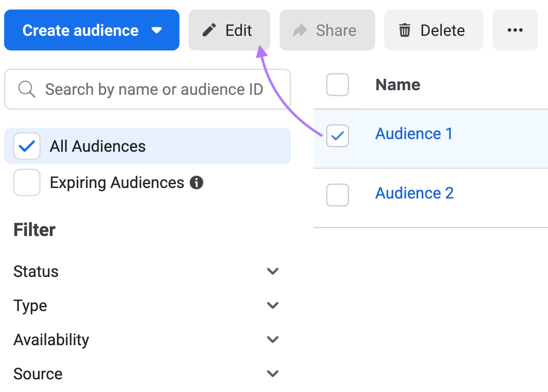Open the three-dot more options menu
Viewport: 548px width, 392px height.
pyautogui.click(x=515, y=30)
